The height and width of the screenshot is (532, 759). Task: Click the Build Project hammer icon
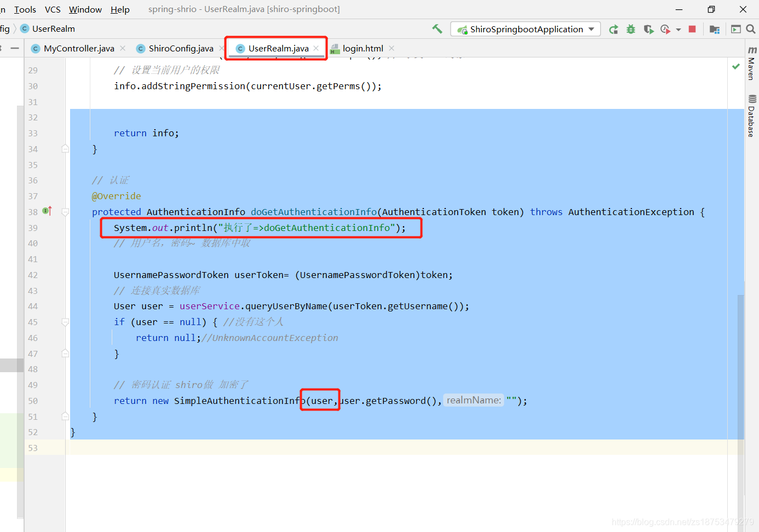pyautogui.click(x=437, y=29)
